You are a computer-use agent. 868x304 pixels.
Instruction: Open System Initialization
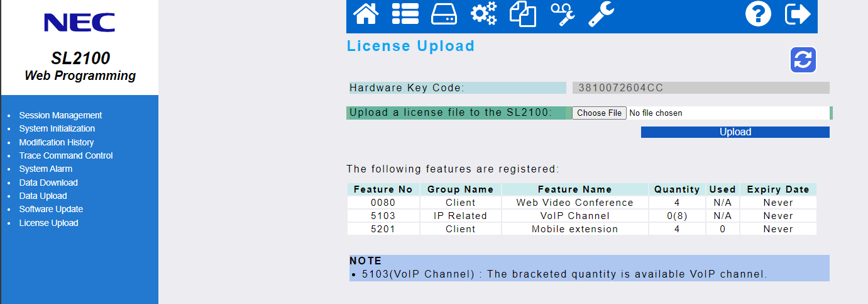(x=57, y=128)
